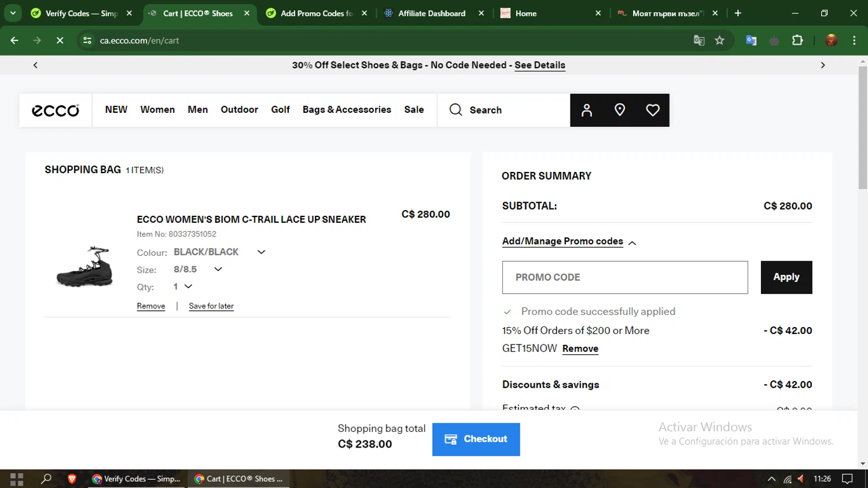Click the ECCO logo
The width and height of the screenshot is (868, 488).
click(x=56, y=110)
